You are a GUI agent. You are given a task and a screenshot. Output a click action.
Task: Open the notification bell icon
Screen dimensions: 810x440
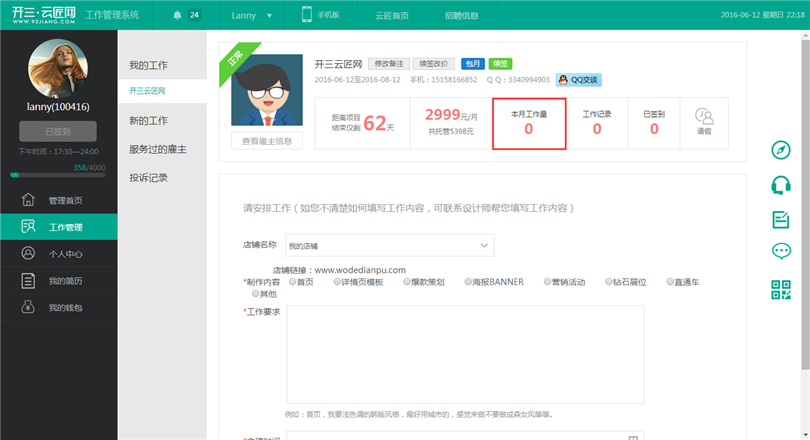click(177, 15)
